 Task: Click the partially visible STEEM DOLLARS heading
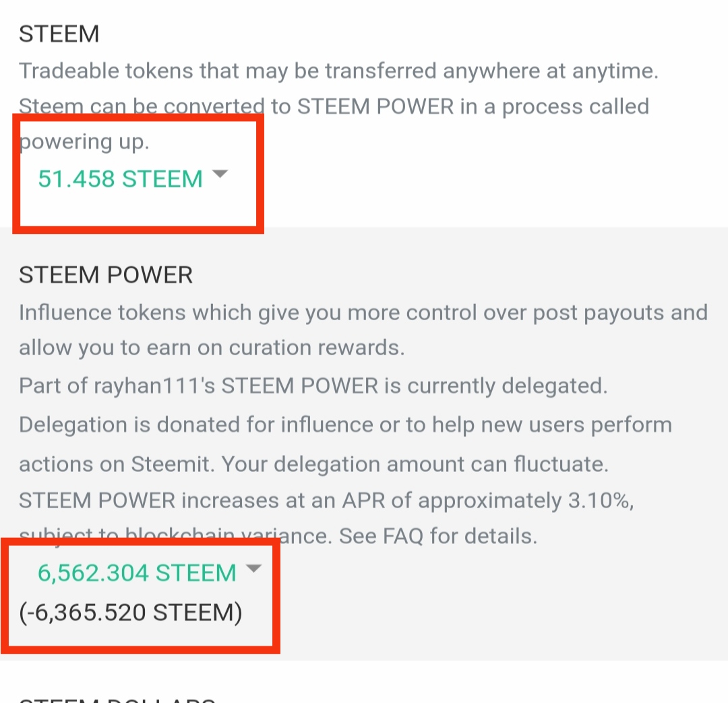click(116, 698)
